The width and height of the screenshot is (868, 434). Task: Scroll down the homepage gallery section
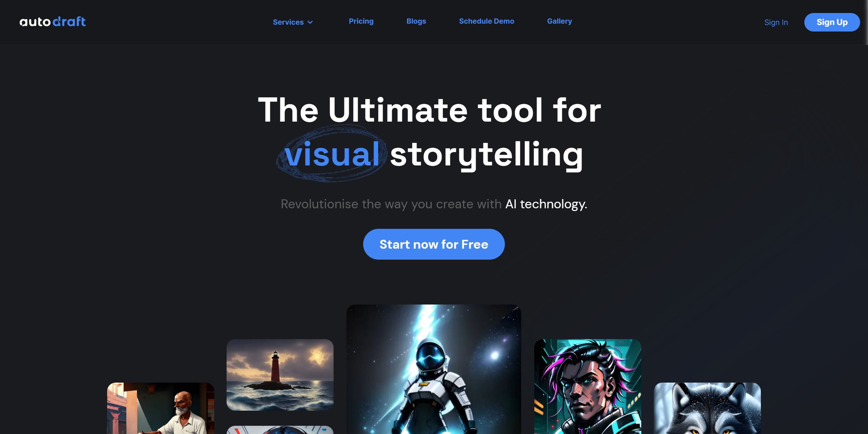434,369
